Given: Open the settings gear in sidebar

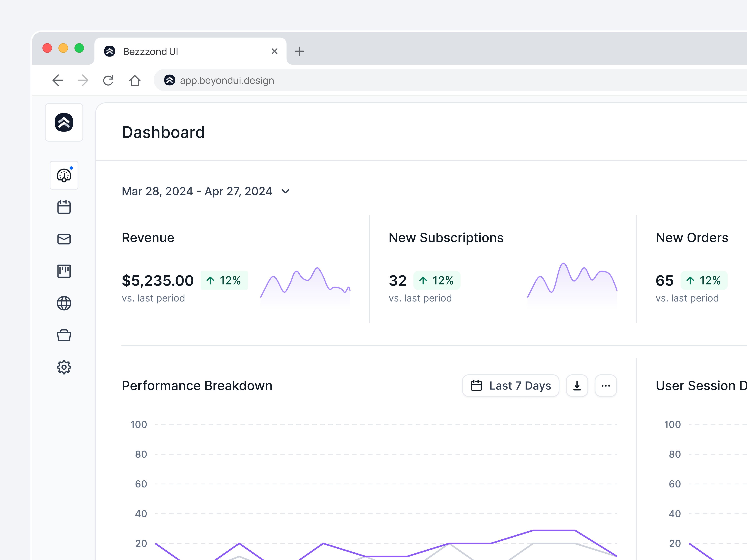Looking at the screenshot, I should [64, 367].
